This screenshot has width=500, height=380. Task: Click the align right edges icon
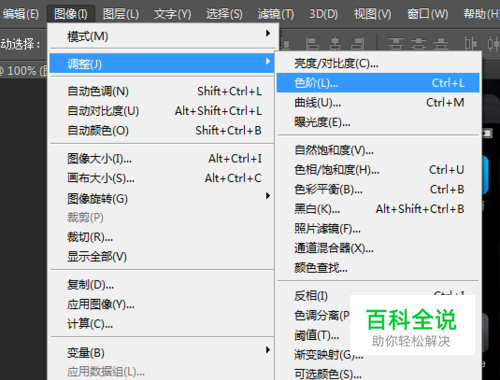tap(357, 44)
